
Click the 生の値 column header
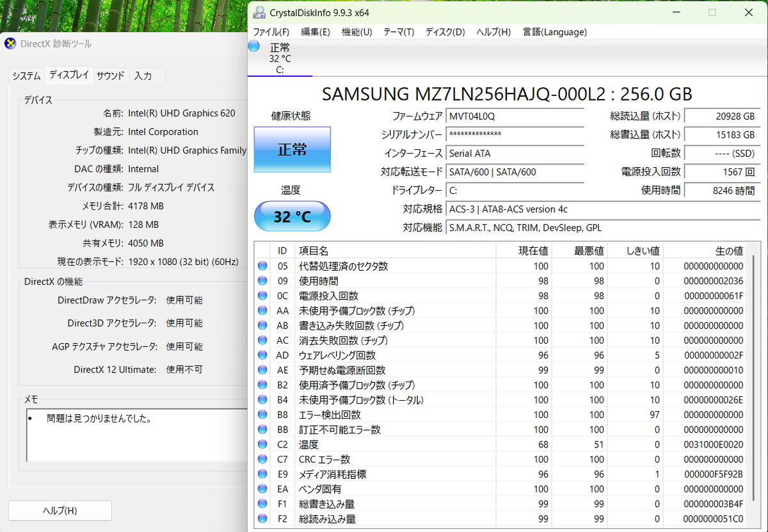(x=705, y=250)
